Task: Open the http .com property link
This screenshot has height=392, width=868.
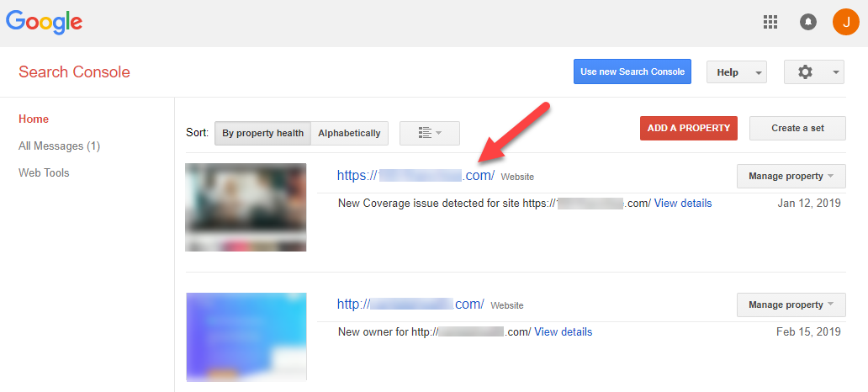Action: pos(410,305)
